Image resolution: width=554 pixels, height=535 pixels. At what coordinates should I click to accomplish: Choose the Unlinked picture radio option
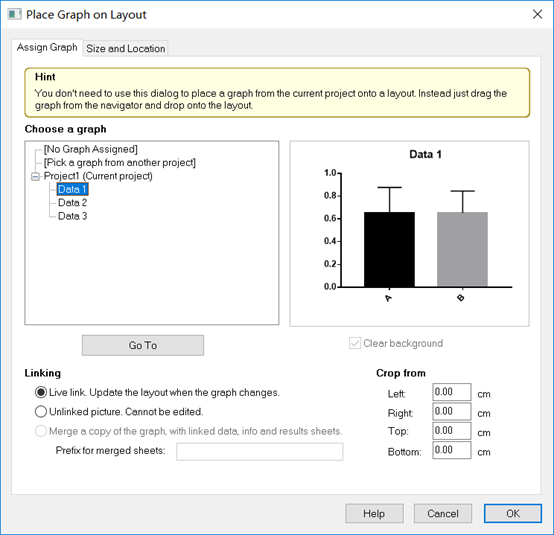(41, 412)
